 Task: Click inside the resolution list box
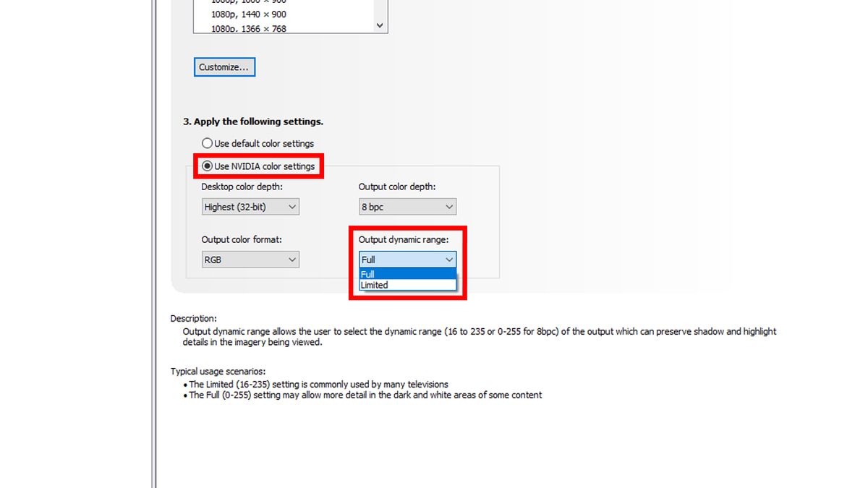tap(289, 14)
